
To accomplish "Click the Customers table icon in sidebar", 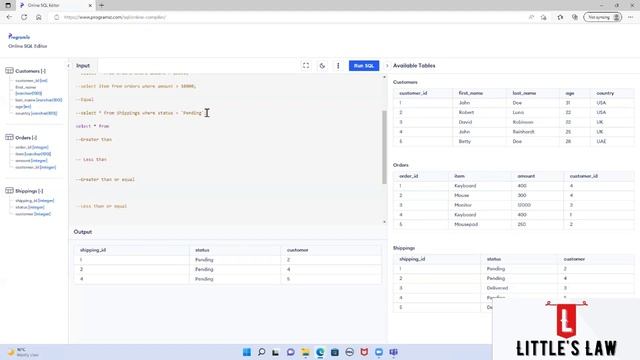I will (x=9, y=71).
